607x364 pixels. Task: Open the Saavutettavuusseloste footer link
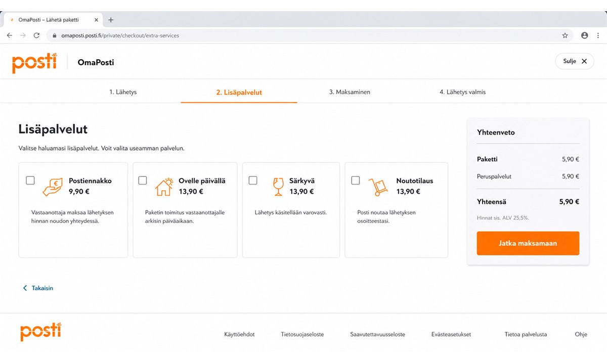pyautogui.click(x=377, y=334)
